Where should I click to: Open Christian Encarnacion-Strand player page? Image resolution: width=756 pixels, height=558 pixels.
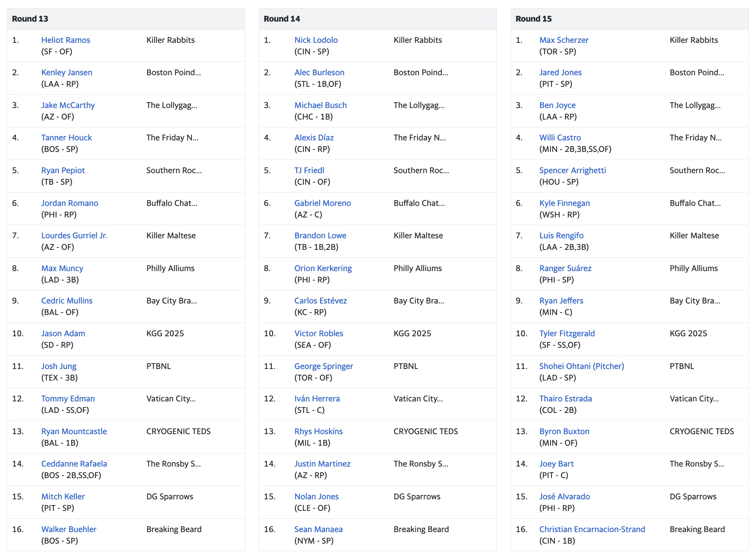(592, 529)
